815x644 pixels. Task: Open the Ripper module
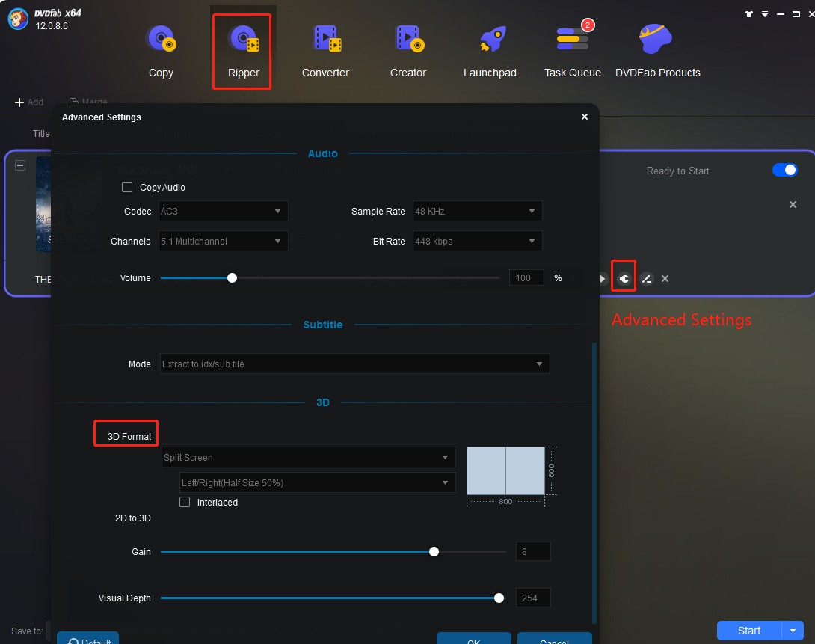click(242, 48)
